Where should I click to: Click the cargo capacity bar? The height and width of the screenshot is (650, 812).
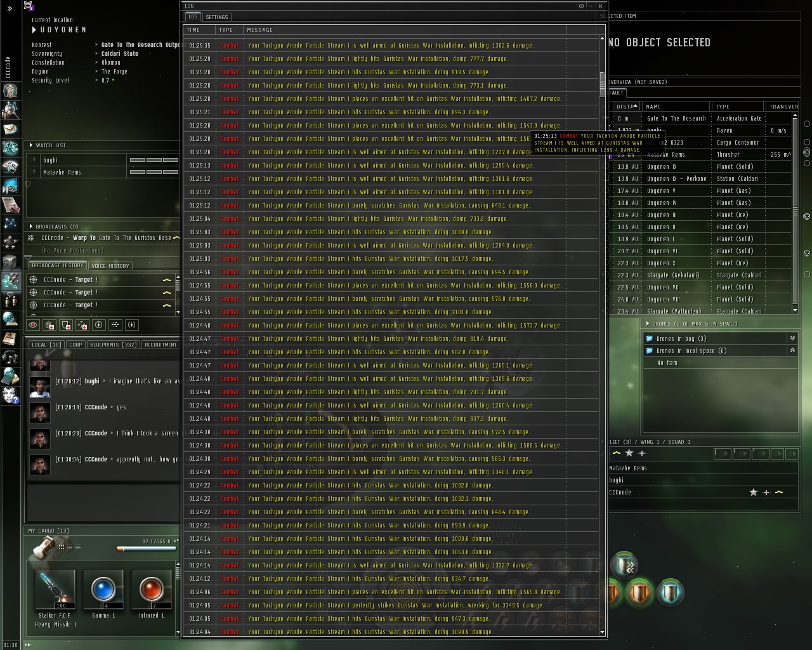point(145,549)
